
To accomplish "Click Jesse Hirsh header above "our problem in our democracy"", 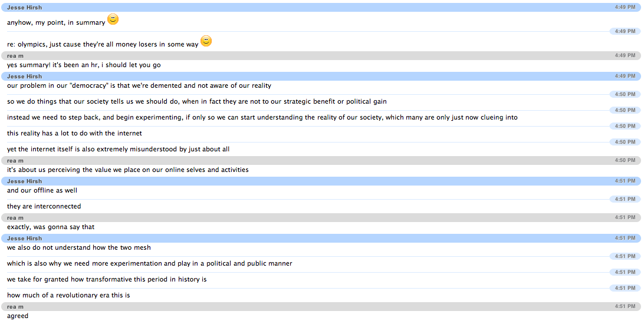I will [24, 77].
